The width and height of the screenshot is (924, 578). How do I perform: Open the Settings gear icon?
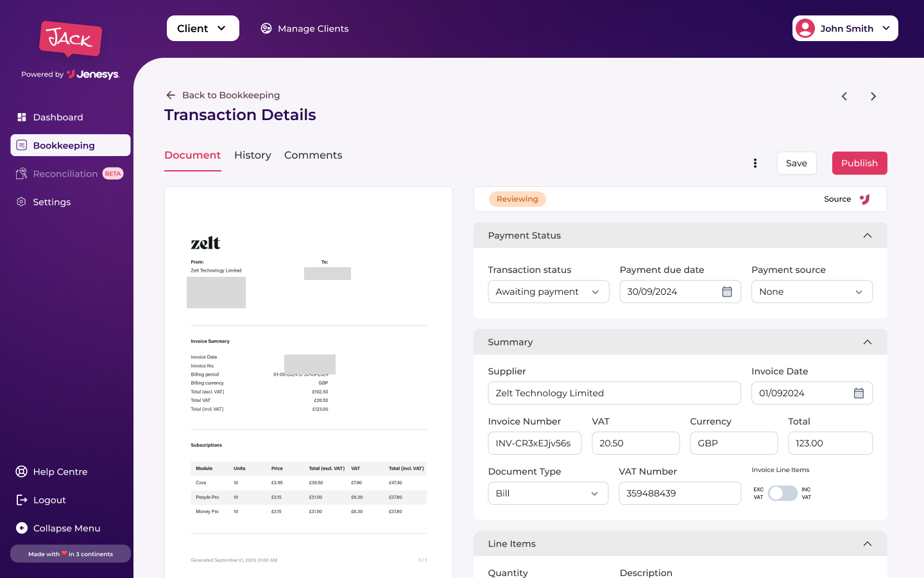point(21,202)
